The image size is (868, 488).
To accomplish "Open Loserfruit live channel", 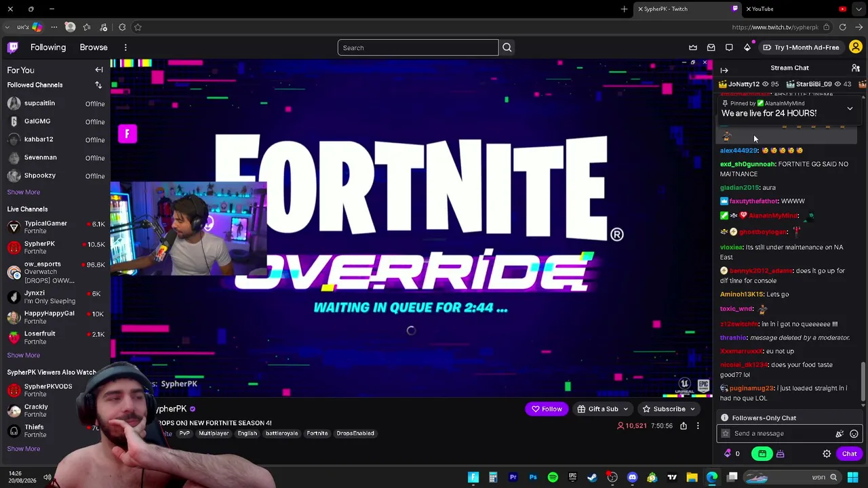I will (56, 338).
